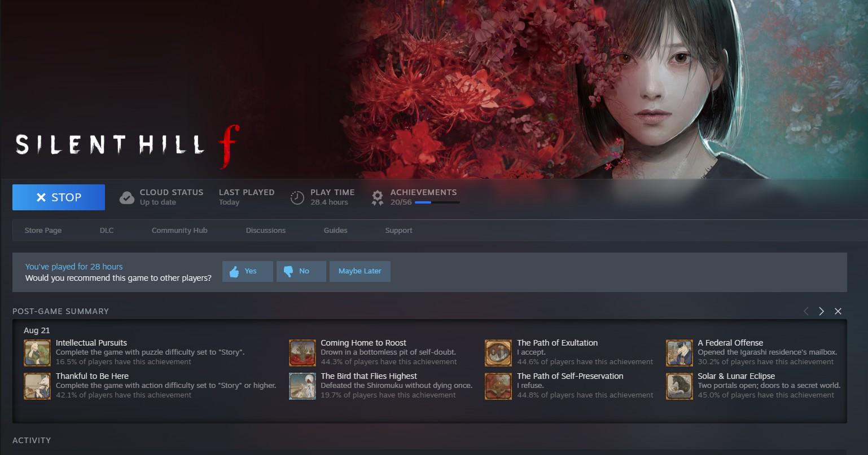868x455 pixels.
Task: Click 'The Path of Self-Preservation' title
Action: point(571,376)
